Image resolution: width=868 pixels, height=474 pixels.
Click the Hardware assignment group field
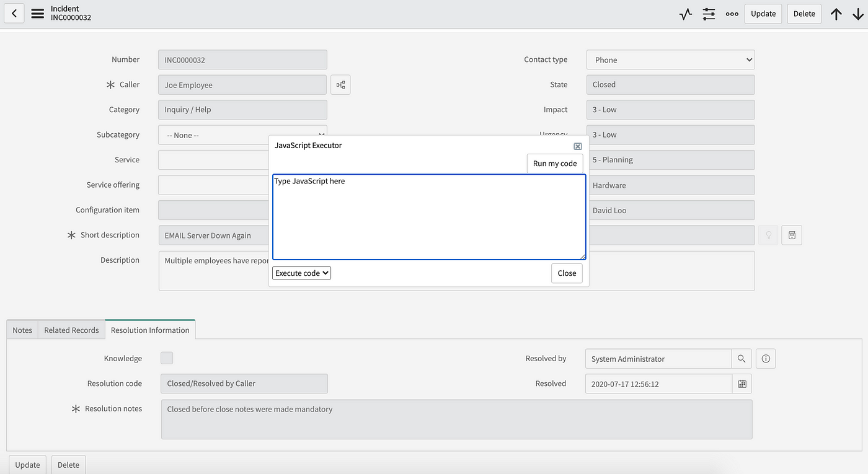[671, 185]
